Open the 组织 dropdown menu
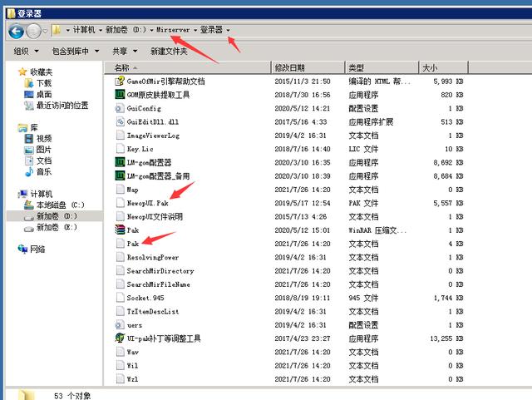The height and width of the screenshot is (400, 532). point(25,51)
